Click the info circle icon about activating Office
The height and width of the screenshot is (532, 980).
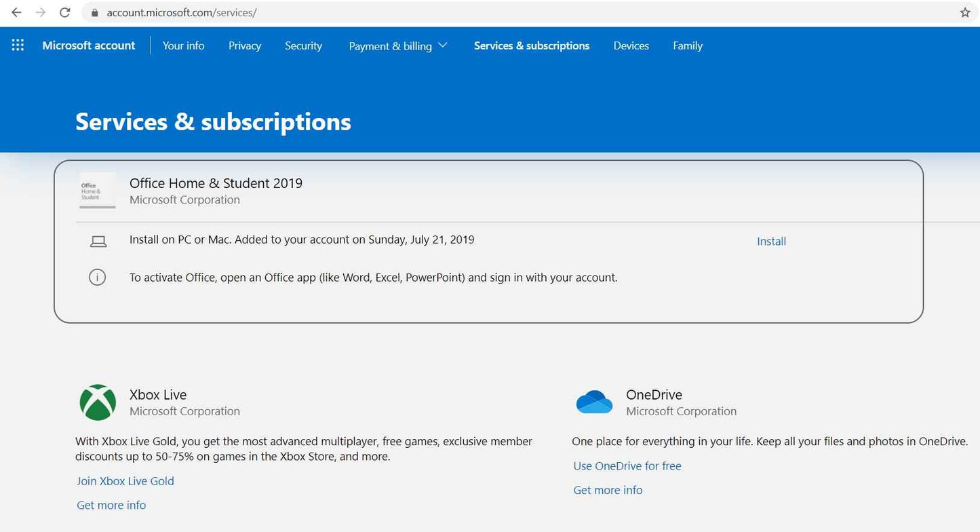tap(97, 277)
